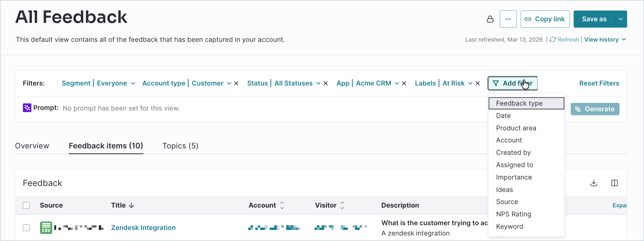Screen dimensions: 644x241
Task: Click the green CSV source icon
Action: (46, 228)
